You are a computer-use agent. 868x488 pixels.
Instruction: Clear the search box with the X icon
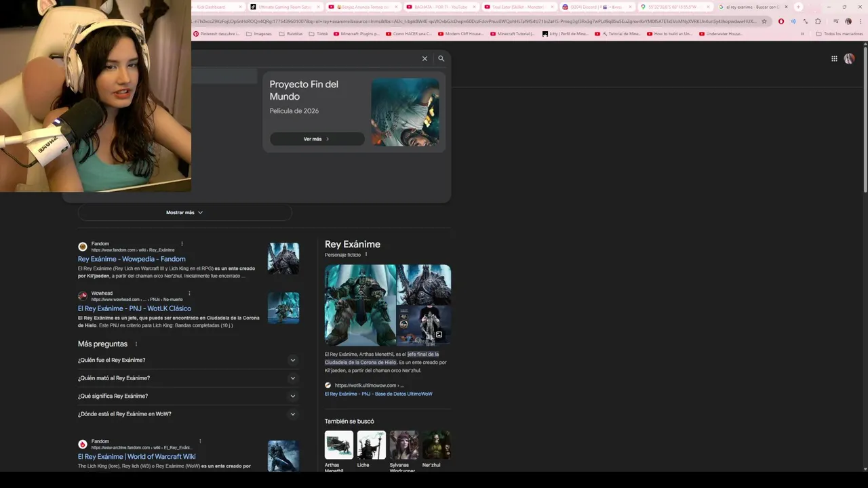[x=425, y=59]
